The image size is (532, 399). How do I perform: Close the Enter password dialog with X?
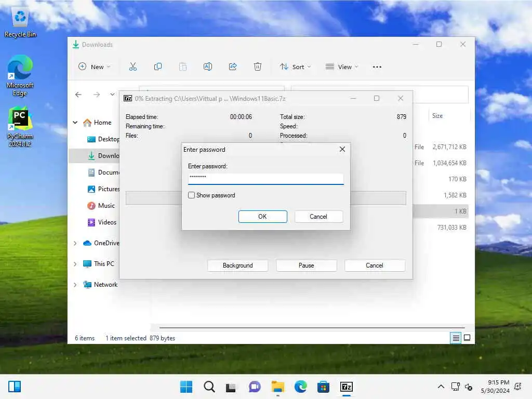[342, 149]
